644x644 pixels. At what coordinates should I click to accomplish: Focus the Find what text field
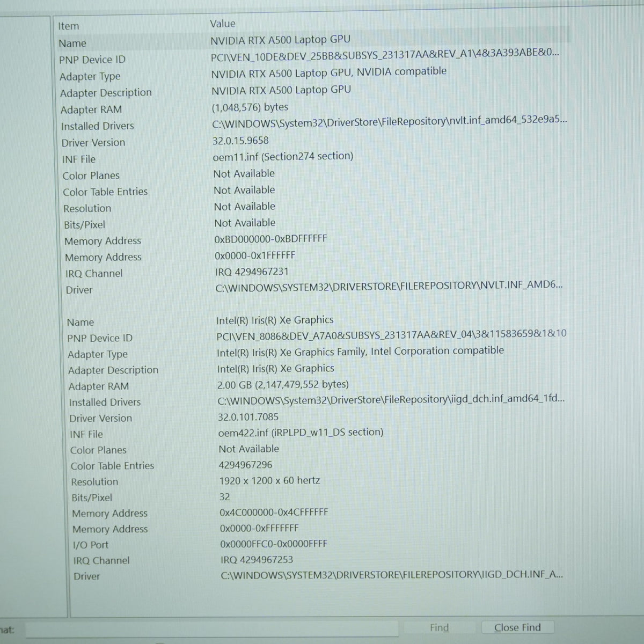point(212,628)
